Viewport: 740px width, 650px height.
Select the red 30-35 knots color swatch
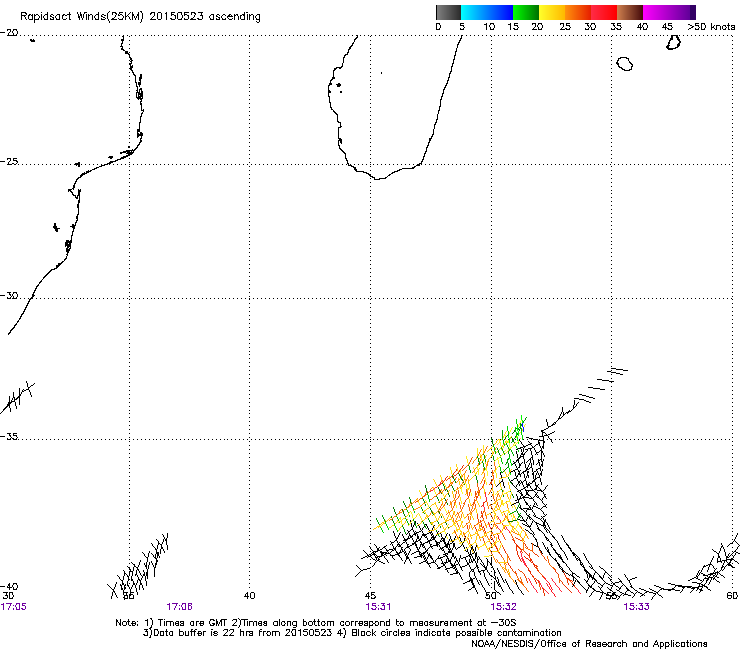click(x=604, y=12)
